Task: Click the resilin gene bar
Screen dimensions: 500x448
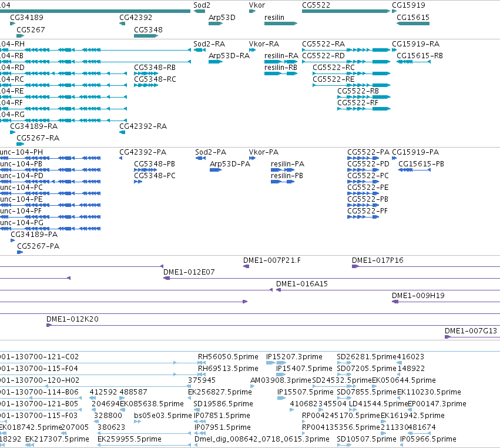Action: 281,24
